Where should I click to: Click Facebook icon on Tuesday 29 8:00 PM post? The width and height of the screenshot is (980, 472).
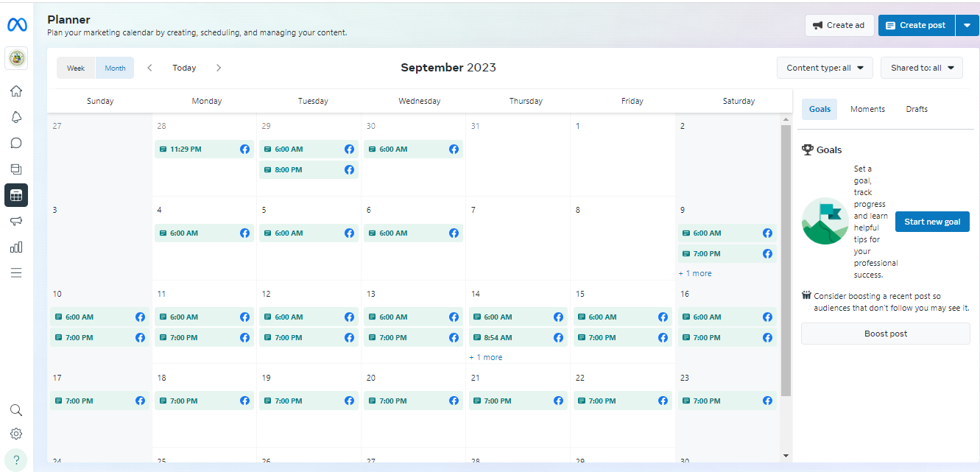point(349,169)
